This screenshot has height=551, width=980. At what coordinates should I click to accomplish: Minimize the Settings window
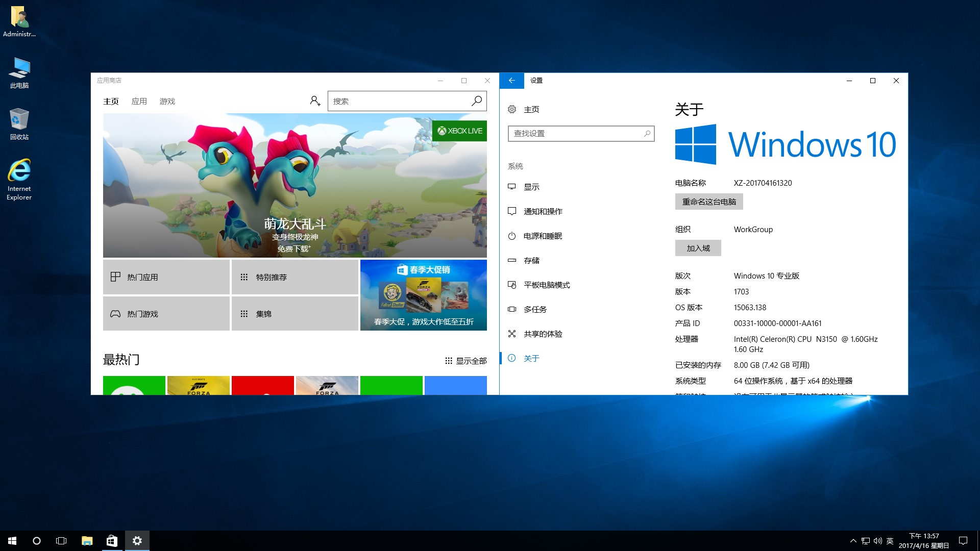[849, 81]
